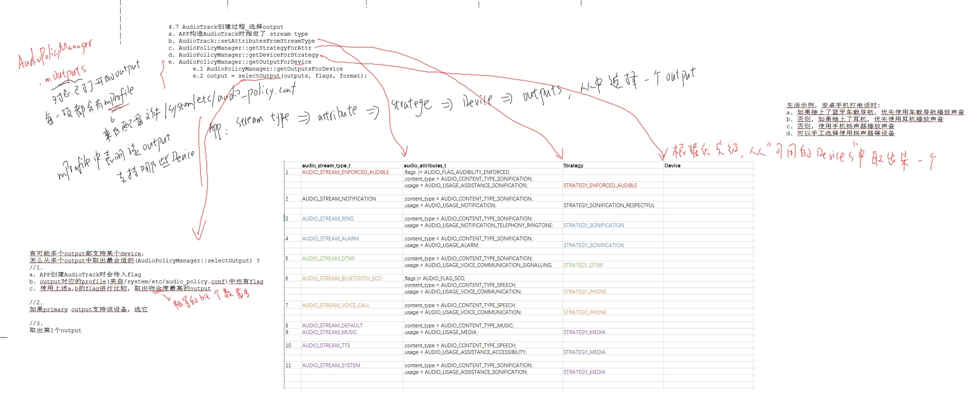
Task: Click the STRATEGY_ENFORCED_AUDIBLE cell
Action: 600,186
